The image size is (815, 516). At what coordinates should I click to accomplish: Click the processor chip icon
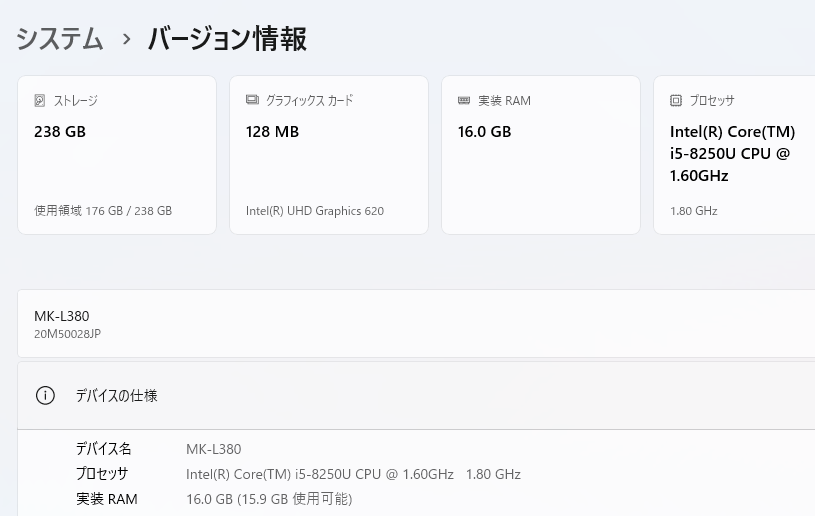(676, 100)
